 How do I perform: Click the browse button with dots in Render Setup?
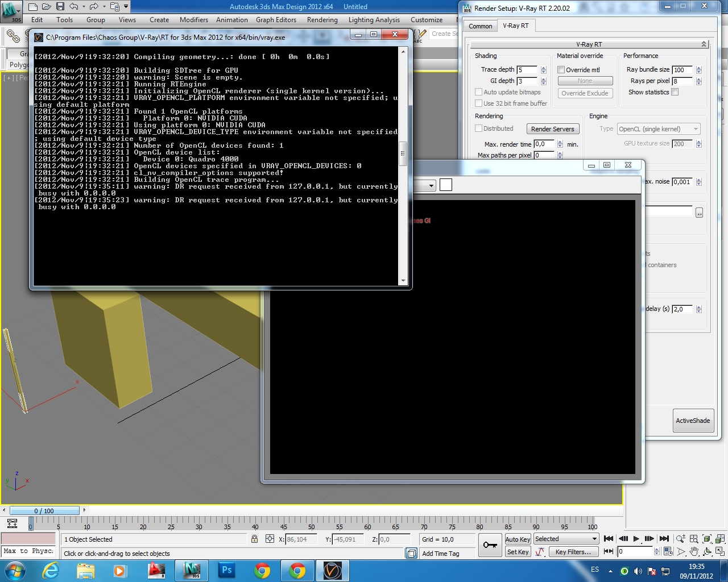point(699,213)
